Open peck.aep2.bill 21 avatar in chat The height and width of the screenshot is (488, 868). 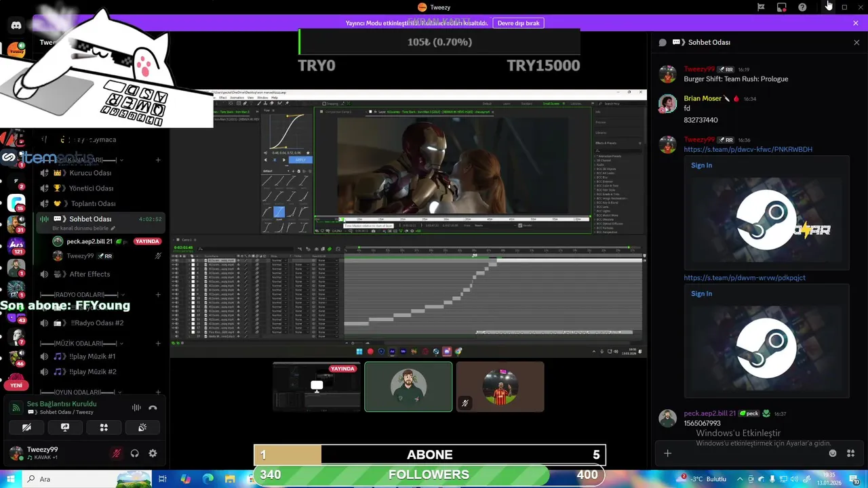click(x=668, y=418)
